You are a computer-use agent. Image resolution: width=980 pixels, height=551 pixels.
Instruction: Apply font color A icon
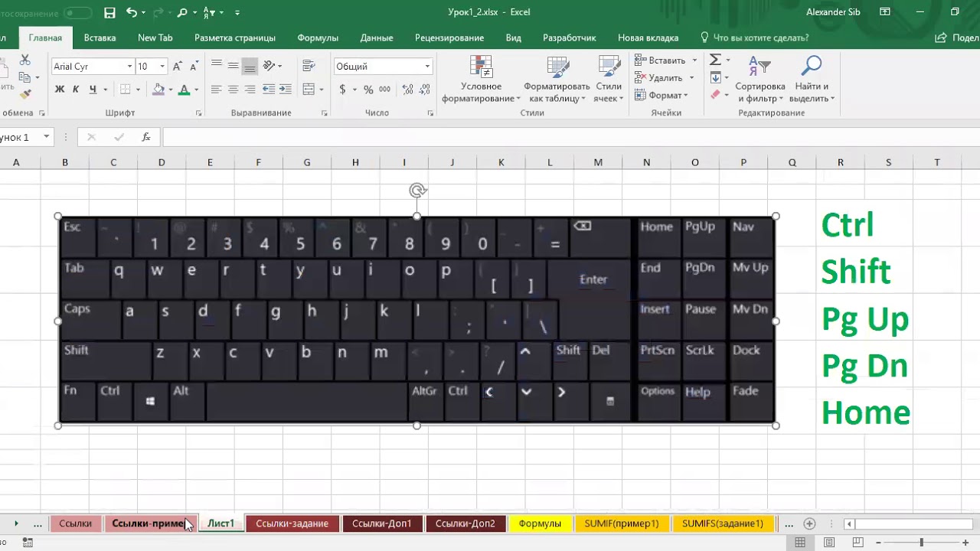point(184,90)
